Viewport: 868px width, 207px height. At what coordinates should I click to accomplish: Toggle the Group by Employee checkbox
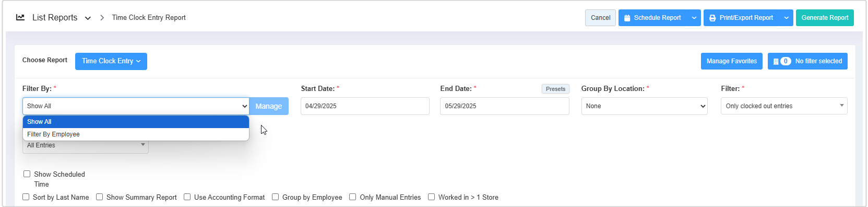point(275,197)
